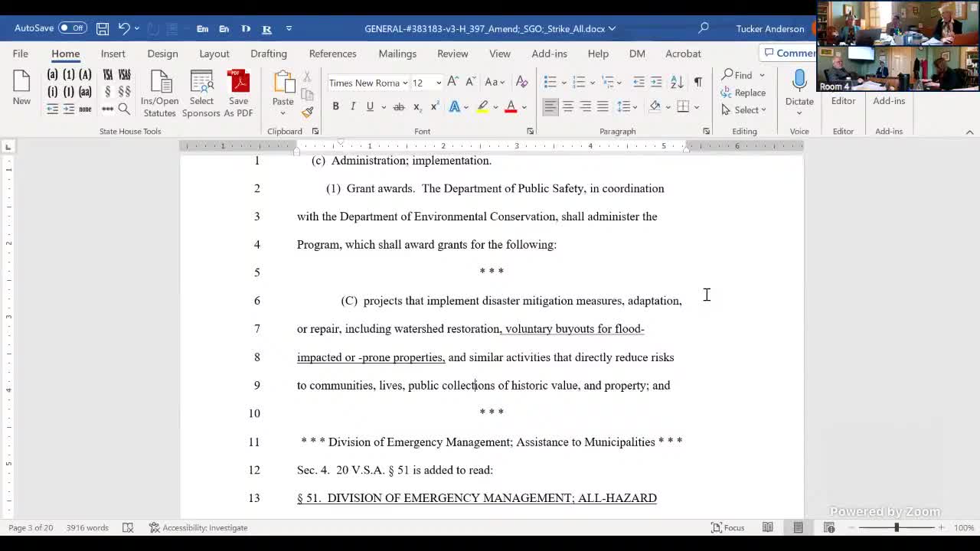Increase the paragraph indent

pyautogui.click(x=656, y=82)
